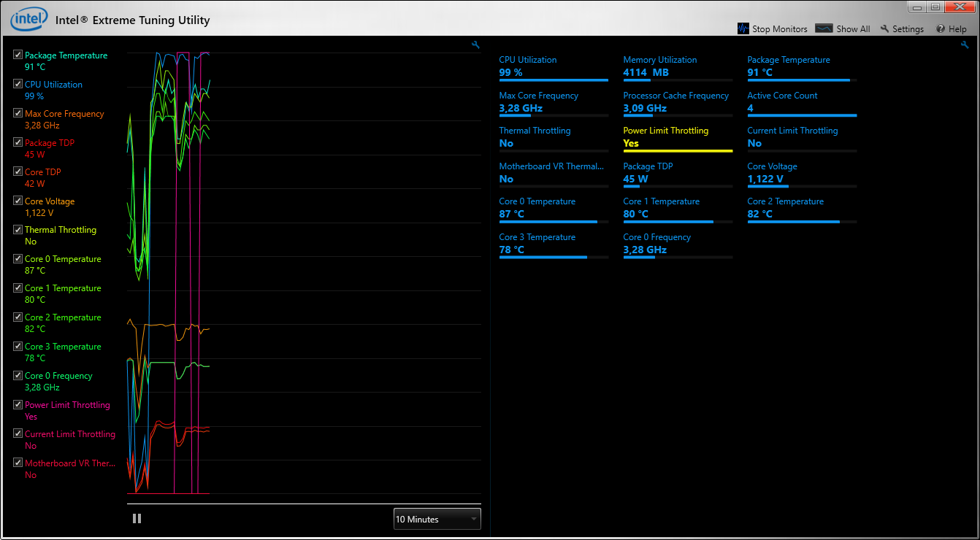Toggle the Core Voltage checkbox
This screenshot has height=540, width=980.
18,201
